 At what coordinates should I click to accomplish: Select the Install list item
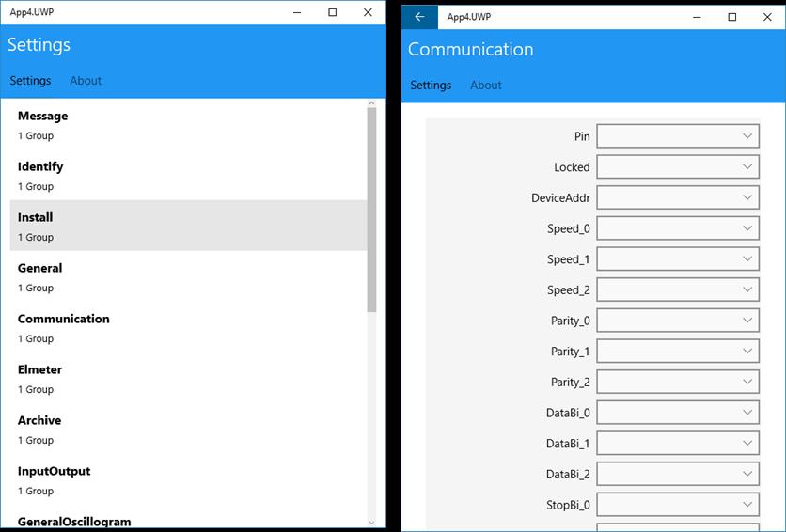188,226
